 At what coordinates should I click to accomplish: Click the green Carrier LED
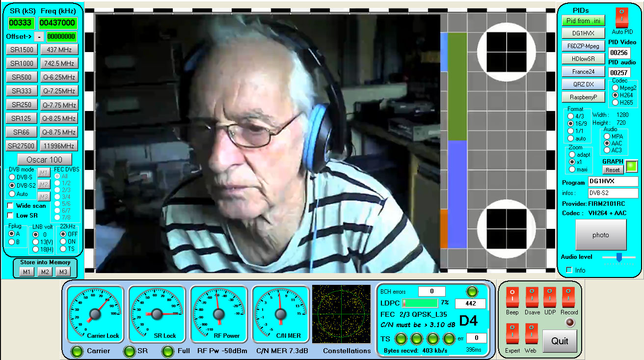click(77, 351)
